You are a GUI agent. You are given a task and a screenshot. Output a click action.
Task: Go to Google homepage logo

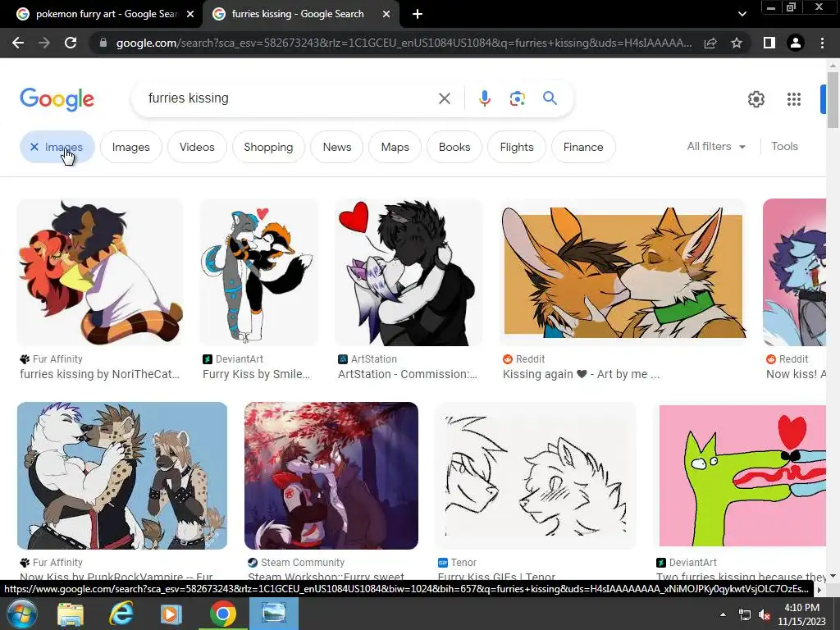[x=57, y=99]
